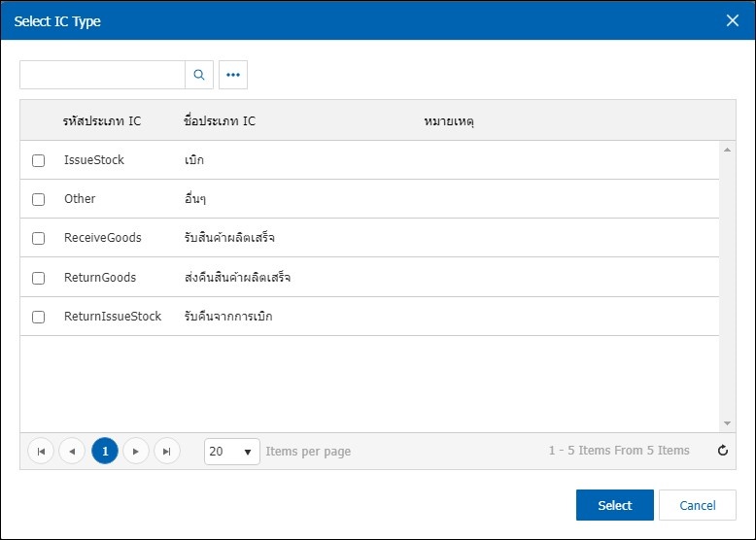Go to previous page arrow

coord(72,452)
